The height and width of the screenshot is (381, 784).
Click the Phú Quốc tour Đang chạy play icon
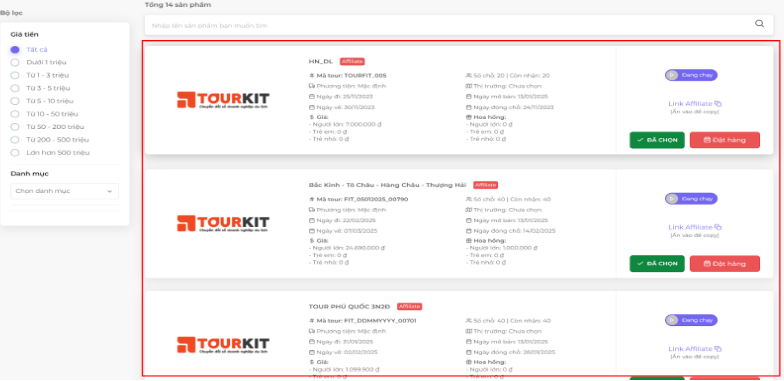(672, 320)
